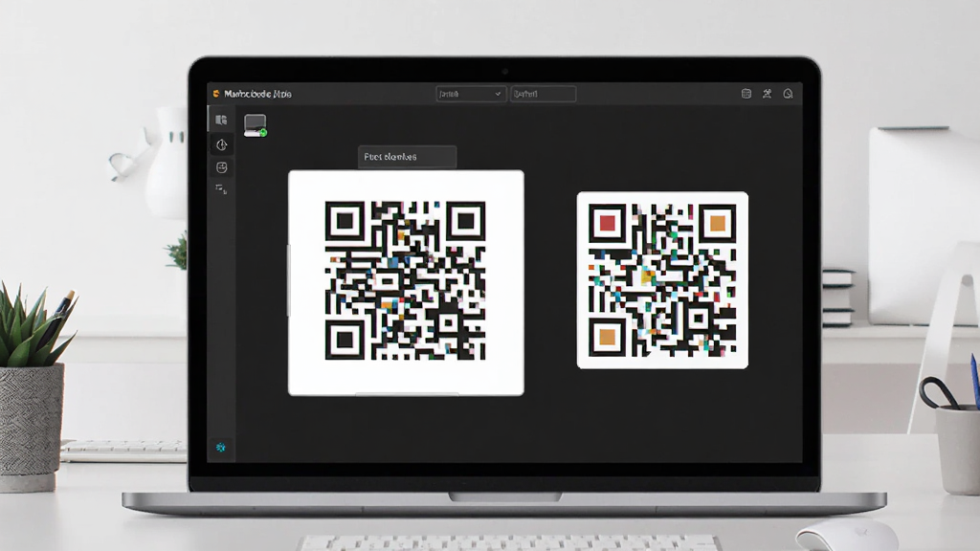980x551 pixels.
Task: Click the orange app logo in title bar
Action: tap(216, 94)
